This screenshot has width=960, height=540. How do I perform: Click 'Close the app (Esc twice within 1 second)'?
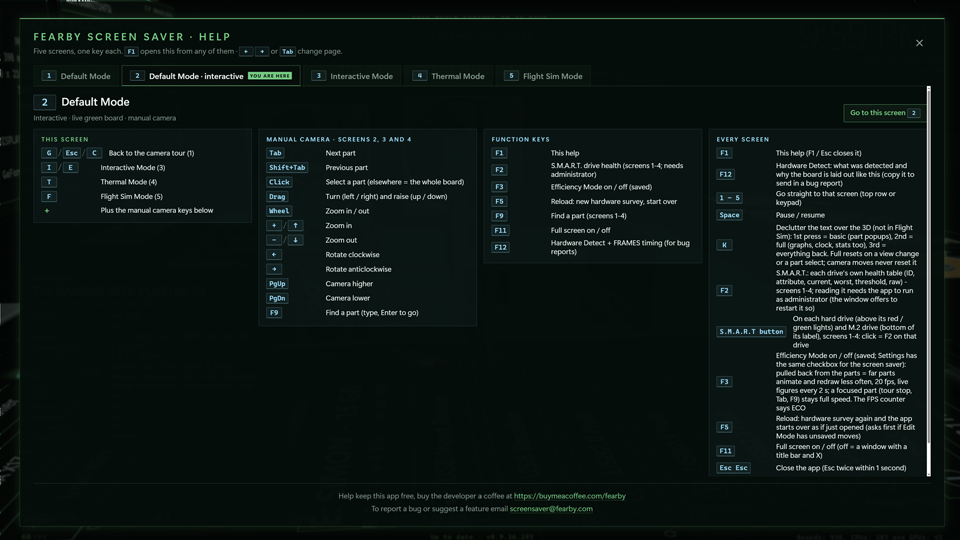click(841, 468)
